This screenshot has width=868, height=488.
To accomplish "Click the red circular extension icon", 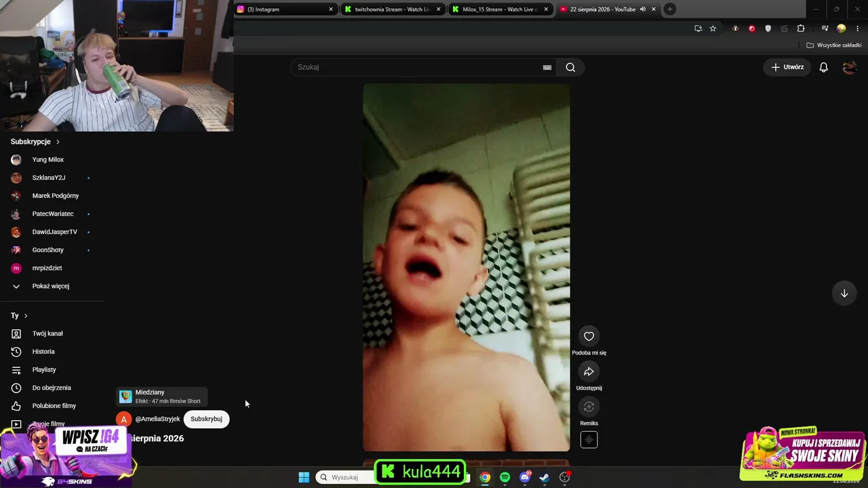I will click(751, 28).
